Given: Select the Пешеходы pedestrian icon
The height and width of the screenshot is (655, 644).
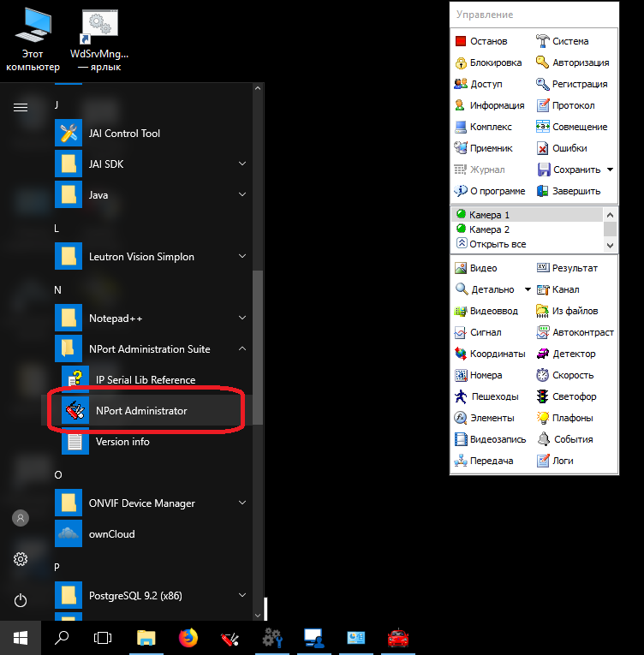Looking at the screenshot, I should 461,396.
